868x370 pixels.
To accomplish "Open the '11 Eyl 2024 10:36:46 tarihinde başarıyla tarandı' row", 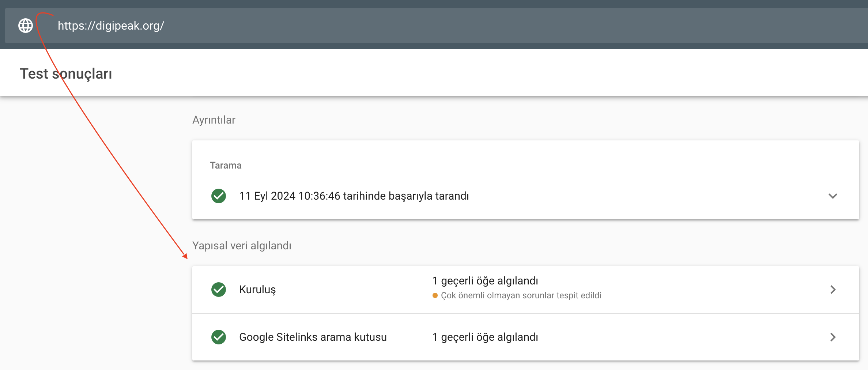I will (526, 196).
